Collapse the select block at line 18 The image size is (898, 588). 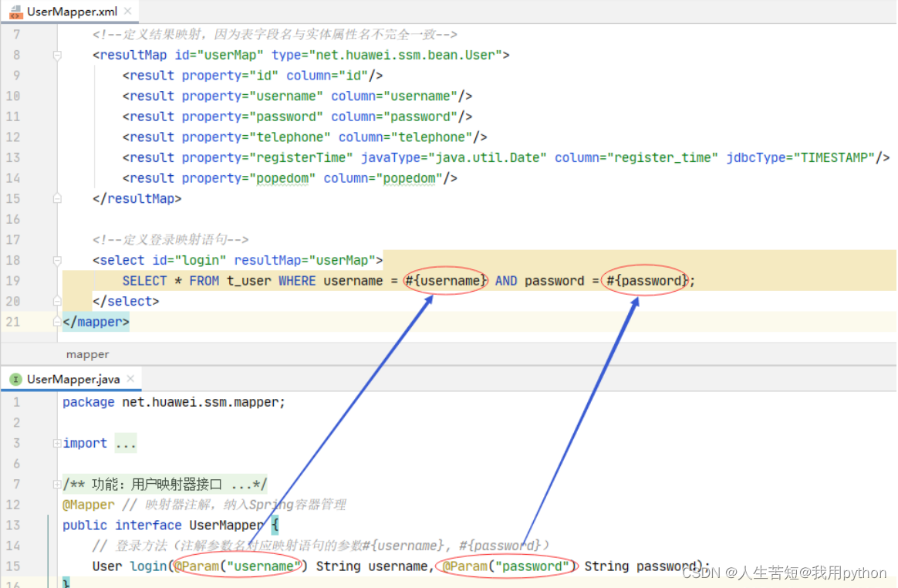pos(57,261)
